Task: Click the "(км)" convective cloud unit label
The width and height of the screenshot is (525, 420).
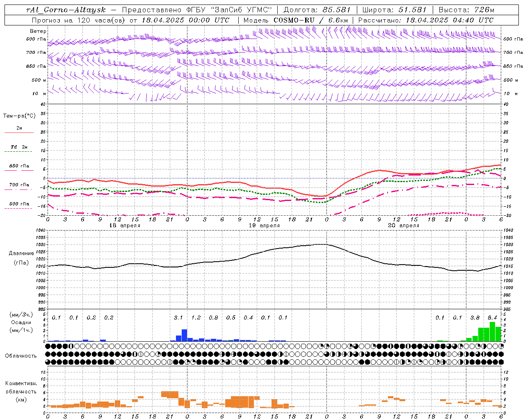Action: click(x=21, y=399)
